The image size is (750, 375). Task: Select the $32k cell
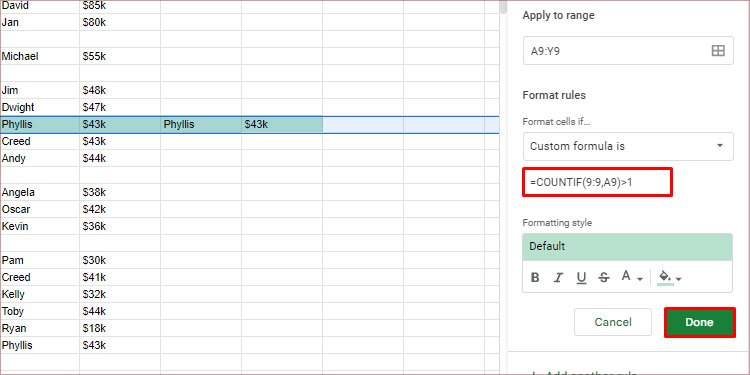(120, 294)
